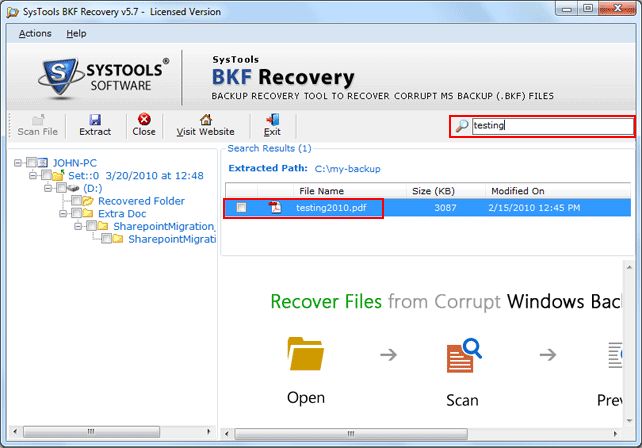642x448 pixels.
Task: Collapse the JOHN-PC tree node
Action: [x=18, y=163]
